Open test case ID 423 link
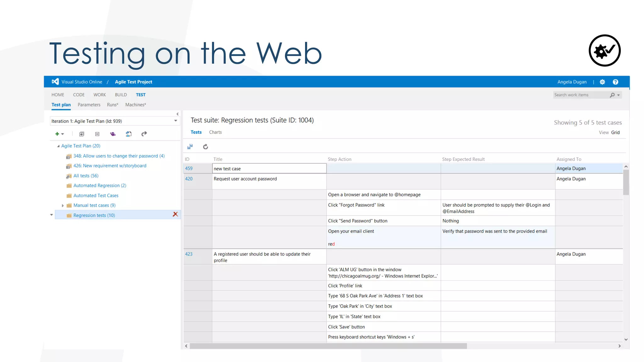Image resolution: width=644 pixels, height=362 pixels. tap(189, 254)
